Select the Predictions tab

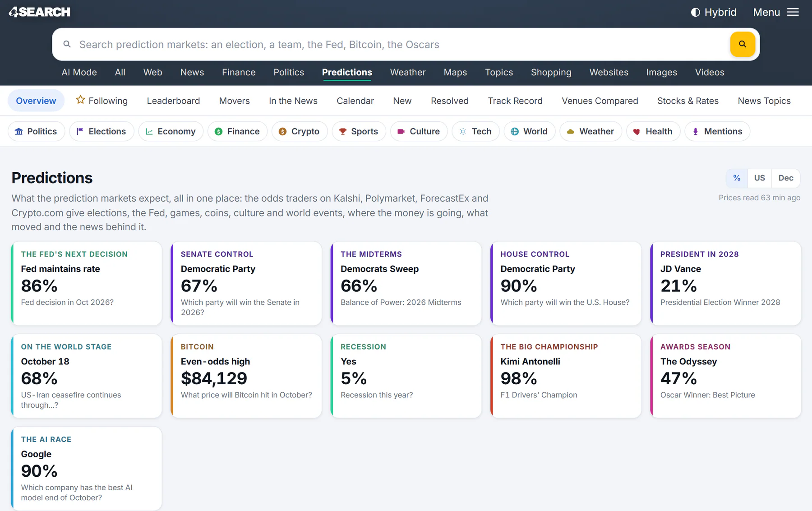[x=347, y=72]
